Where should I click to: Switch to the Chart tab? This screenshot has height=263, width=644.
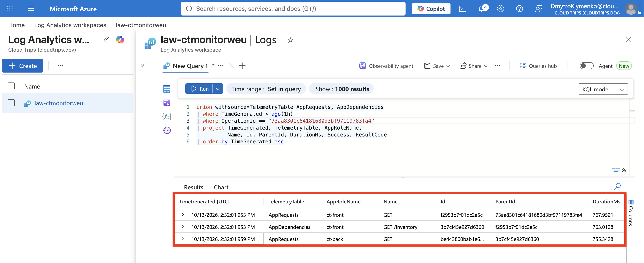(221, 187)
